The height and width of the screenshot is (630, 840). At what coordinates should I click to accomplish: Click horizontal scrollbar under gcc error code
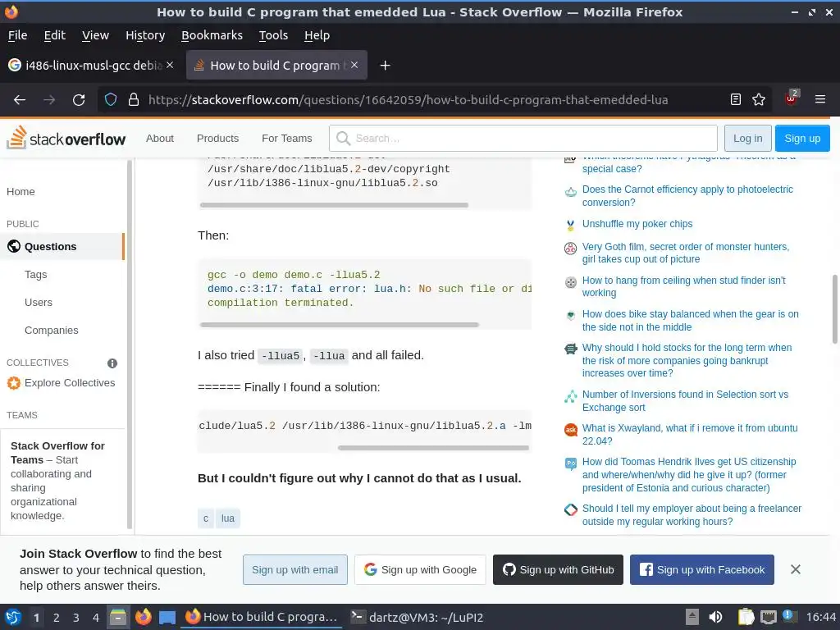[339, 325]
